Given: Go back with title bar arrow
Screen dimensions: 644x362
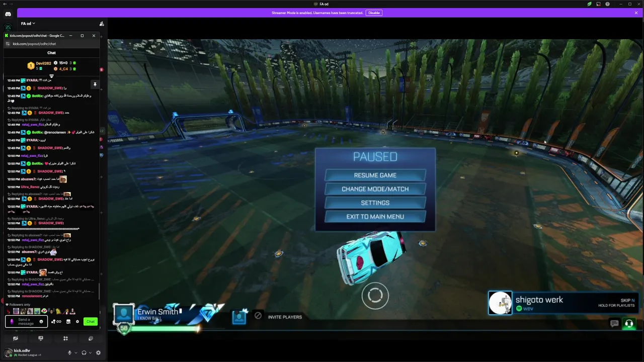Looking at the screenshot, I should coord(5,4).
